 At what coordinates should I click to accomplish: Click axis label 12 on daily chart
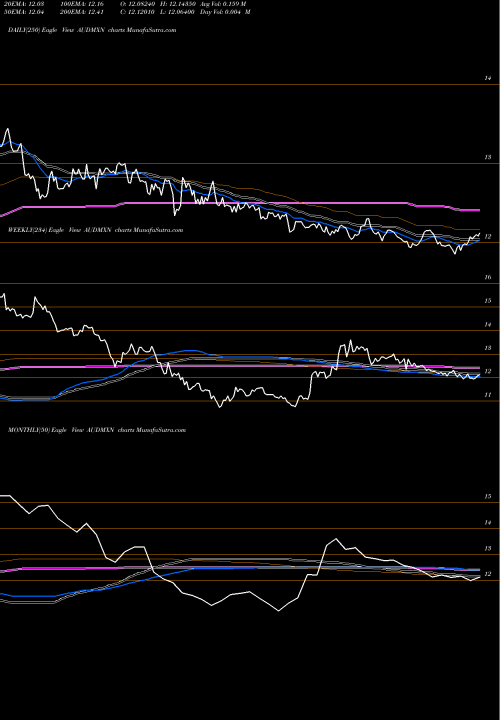[x=488, y=236]
